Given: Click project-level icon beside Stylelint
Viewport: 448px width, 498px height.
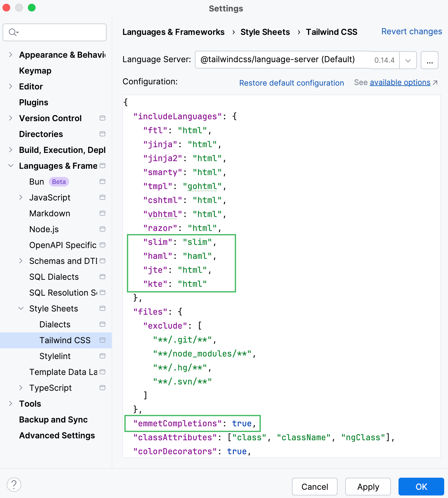Looking at the screenshot, I should (x=102, y=356).
